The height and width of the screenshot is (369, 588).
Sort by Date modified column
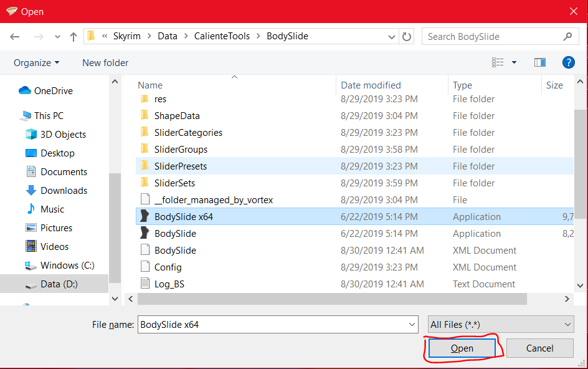pyautogui.click(x=371, y=85)
